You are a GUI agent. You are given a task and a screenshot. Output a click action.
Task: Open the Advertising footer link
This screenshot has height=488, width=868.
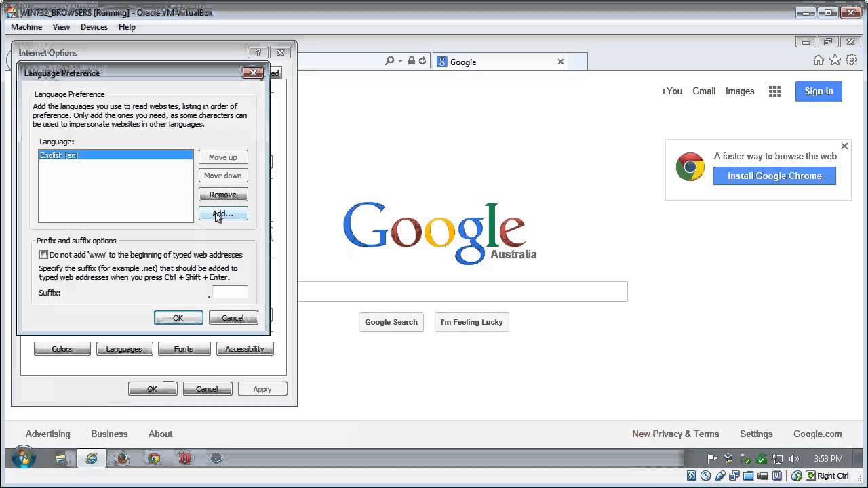pos(47,434)
